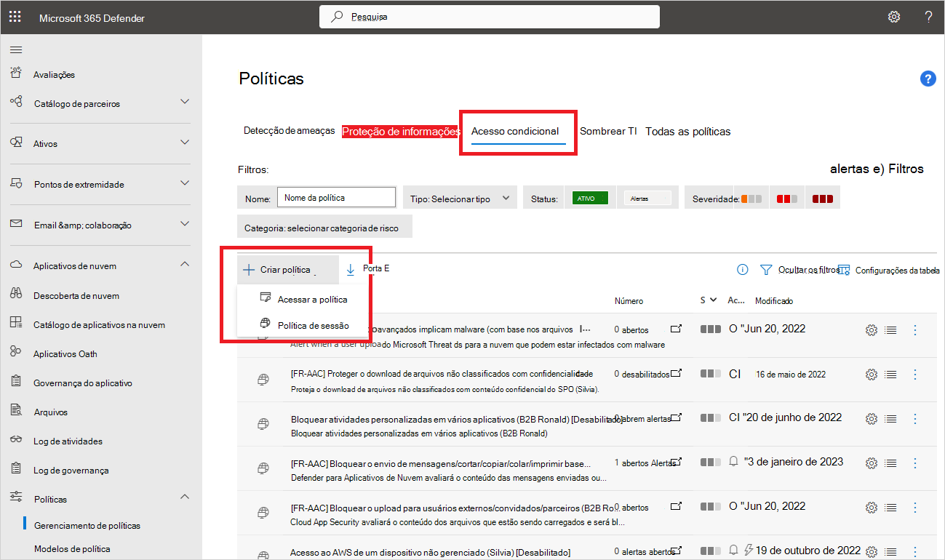Switch to Todas as políticas tab
The image size is (945, 560).
[688, 132]
